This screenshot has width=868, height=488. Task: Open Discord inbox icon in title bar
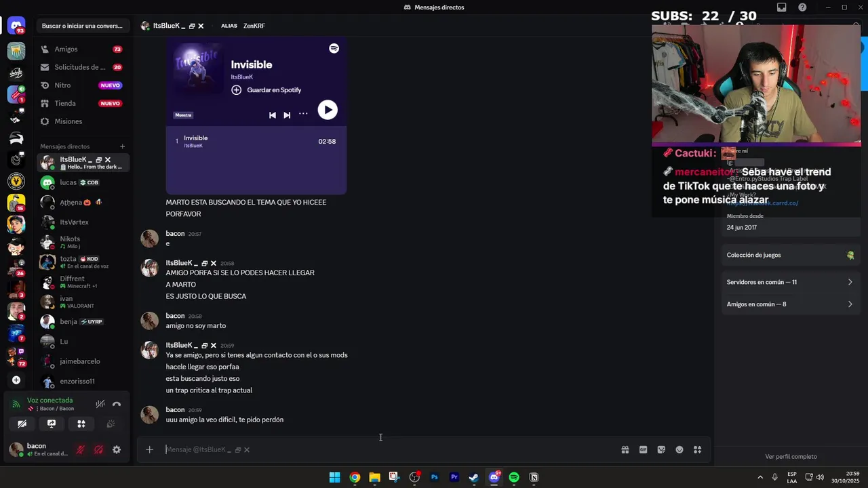pyautogui.click(x=781, y=7)
